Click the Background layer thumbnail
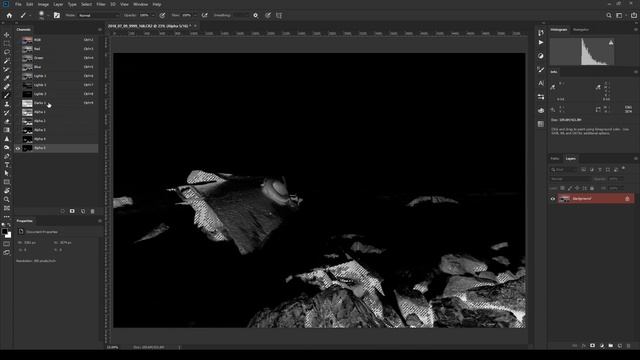Image resolution: width=640 pixels, height=360 pixels. (564, 199)
